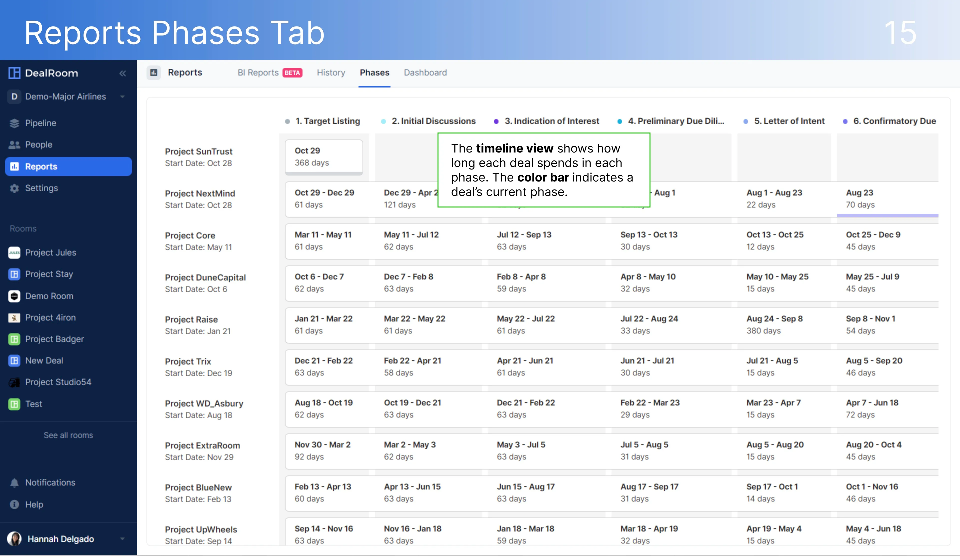
Task: Click the DealRoom logo icon
Action: pyautogui.click(x=14, y=73)
